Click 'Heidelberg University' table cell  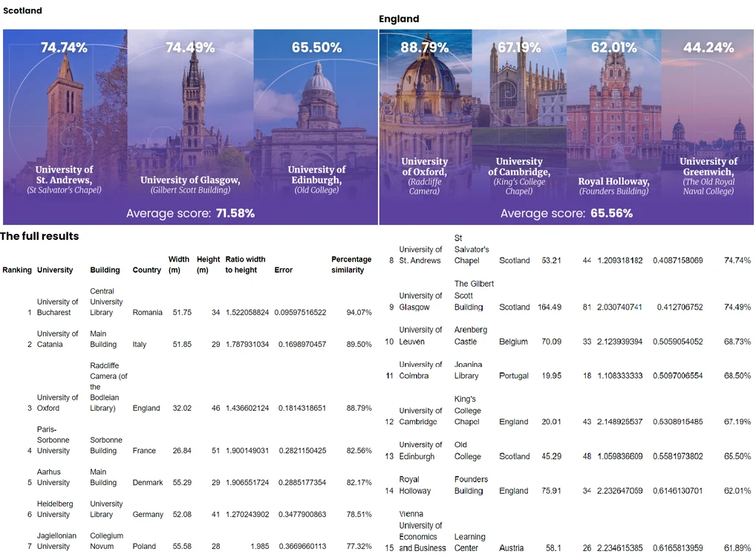[x=55, y=509]
